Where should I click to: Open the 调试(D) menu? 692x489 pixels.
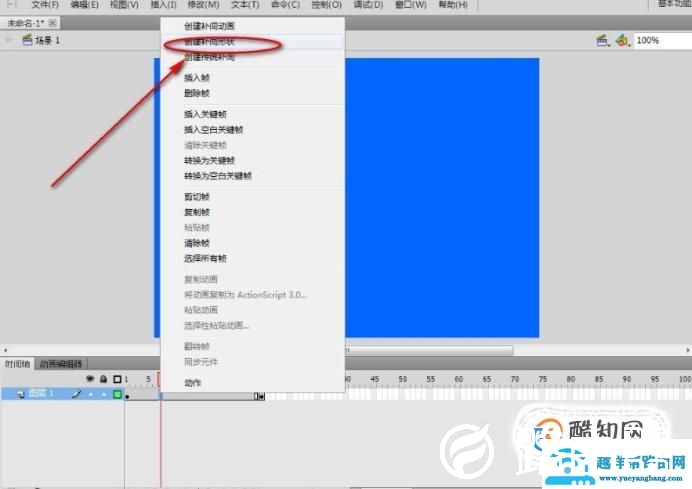(x=369, y=5)
